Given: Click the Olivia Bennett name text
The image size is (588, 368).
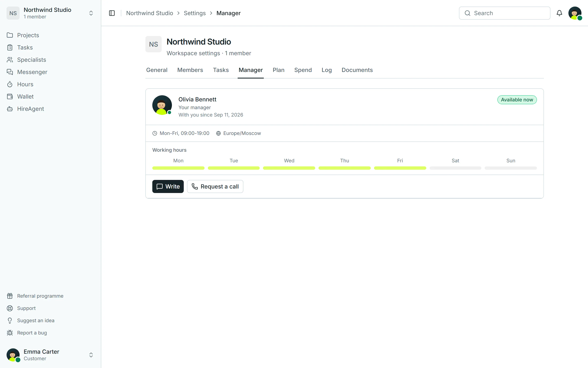Looking at the screenshot, I should tap(197, 100).
